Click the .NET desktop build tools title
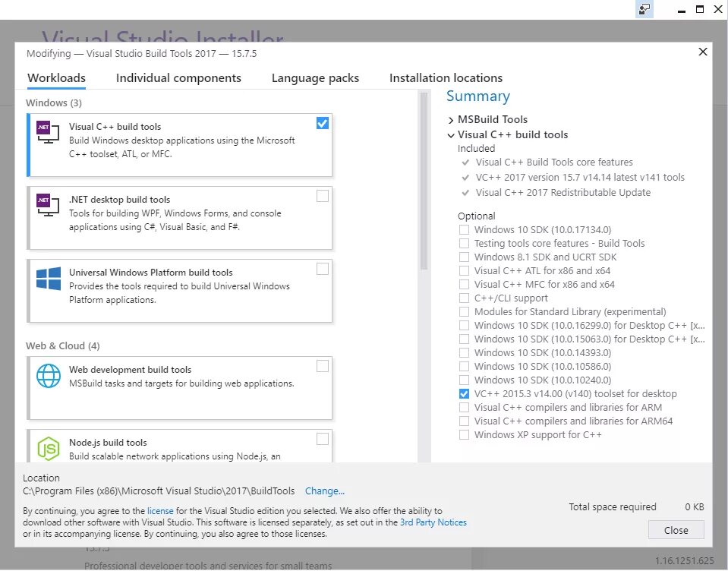The height and width of the screenshot is (571, 728). (x=120, y=200)
